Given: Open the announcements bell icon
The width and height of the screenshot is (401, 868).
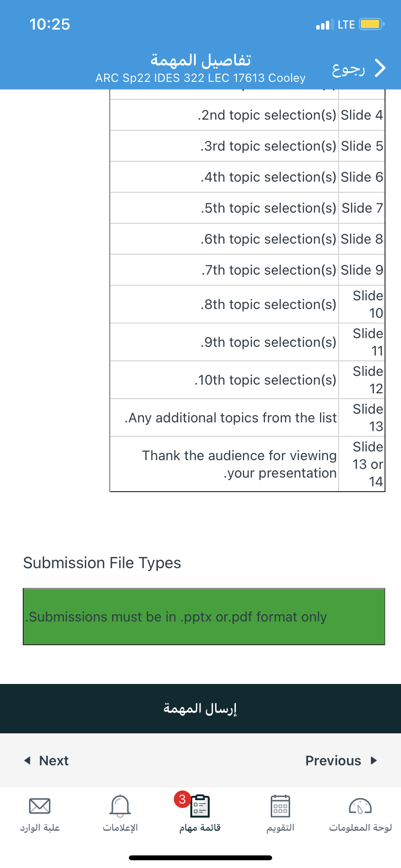Looking at the screenshot, I should coord(120,806).
